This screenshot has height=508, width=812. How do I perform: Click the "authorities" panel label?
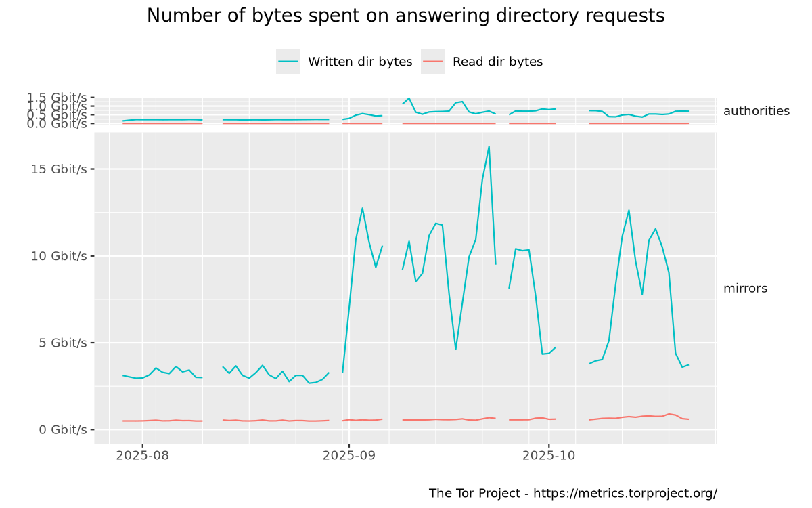tap(756, 111)
